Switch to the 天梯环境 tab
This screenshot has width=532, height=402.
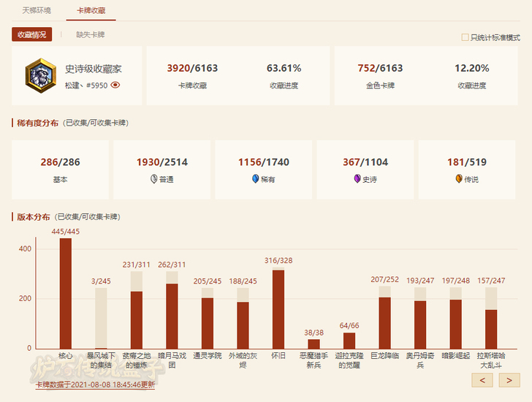[37, 10]
